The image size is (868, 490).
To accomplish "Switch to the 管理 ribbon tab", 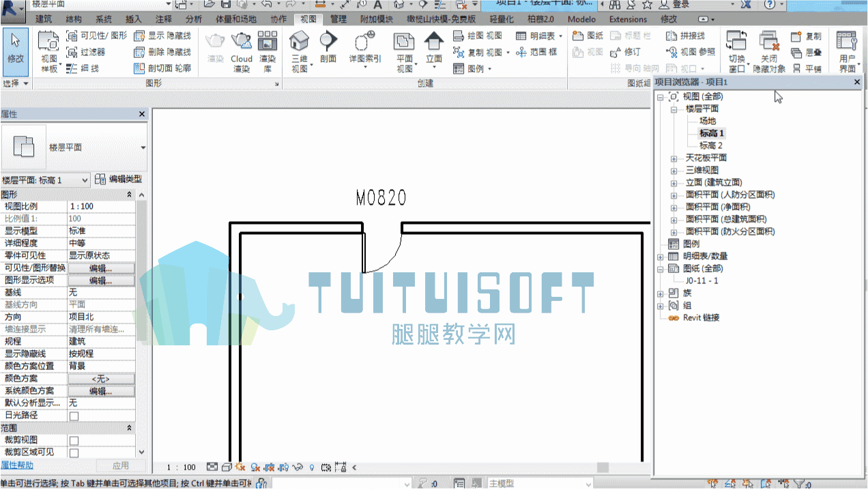I will tap(338, 19).
